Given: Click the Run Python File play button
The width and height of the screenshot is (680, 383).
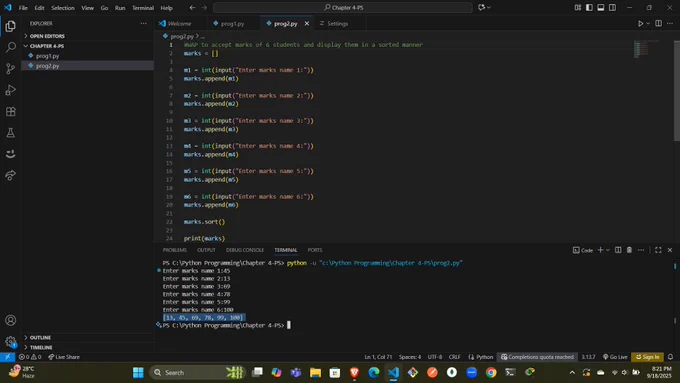Looking at the screenshot, I should point(640,23).
